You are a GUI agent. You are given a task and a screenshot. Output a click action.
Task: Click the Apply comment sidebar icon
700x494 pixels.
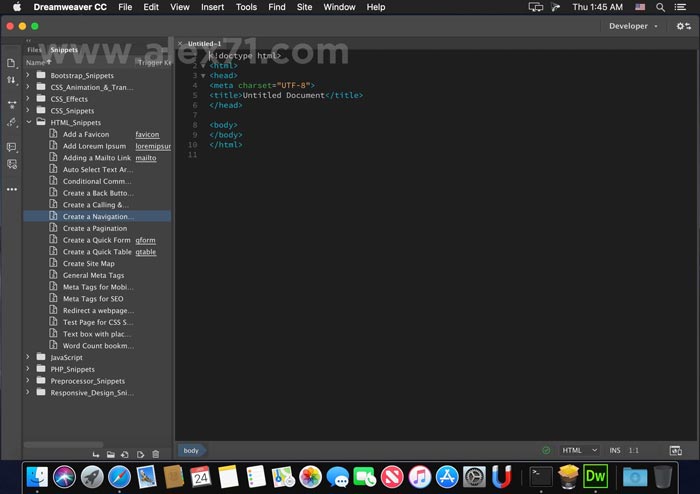12,147
